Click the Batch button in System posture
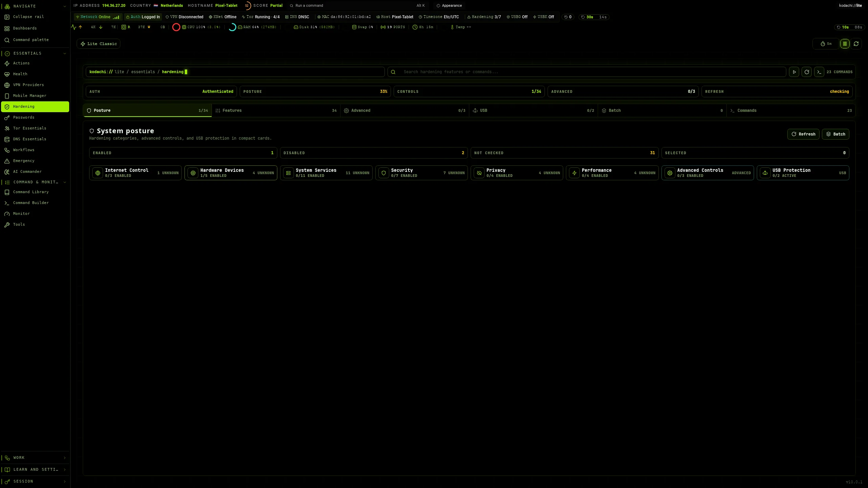 point(835,134)
